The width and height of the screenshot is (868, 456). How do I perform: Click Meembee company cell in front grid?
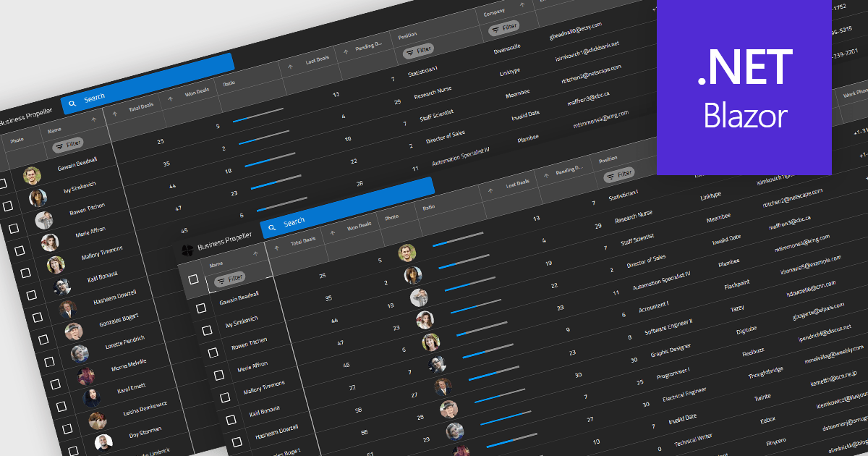pyautogui.click(x=720, y=218)
